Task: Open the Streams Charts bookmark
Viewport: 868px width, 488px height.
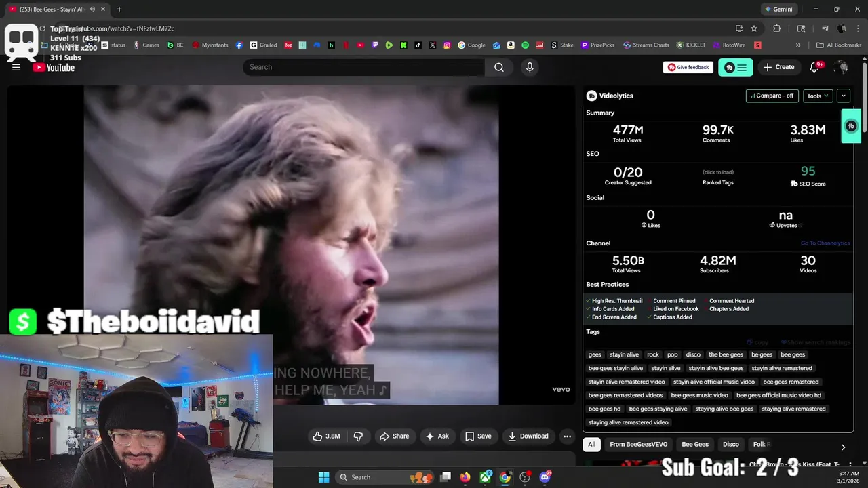Action: tap(646, 45)
